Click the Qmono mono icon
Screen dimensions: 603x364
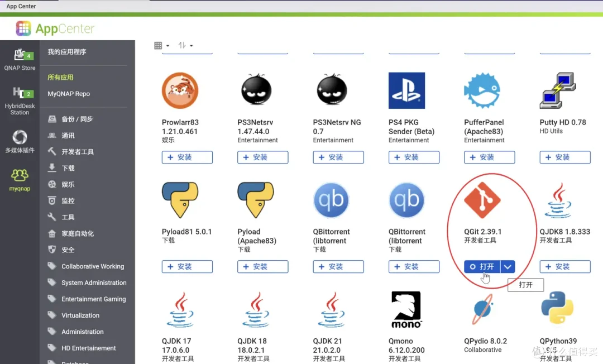pos(406,310)
